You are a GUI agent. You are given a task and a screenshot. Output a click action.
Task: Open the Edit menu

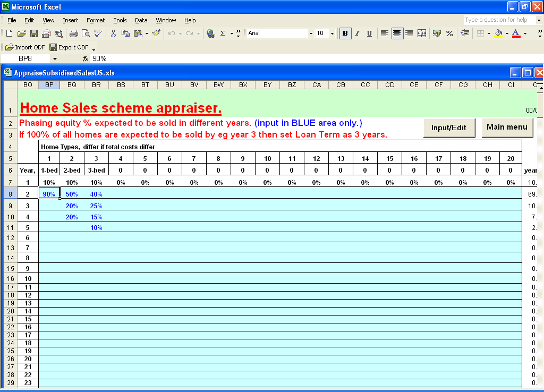tap(29, 20)
